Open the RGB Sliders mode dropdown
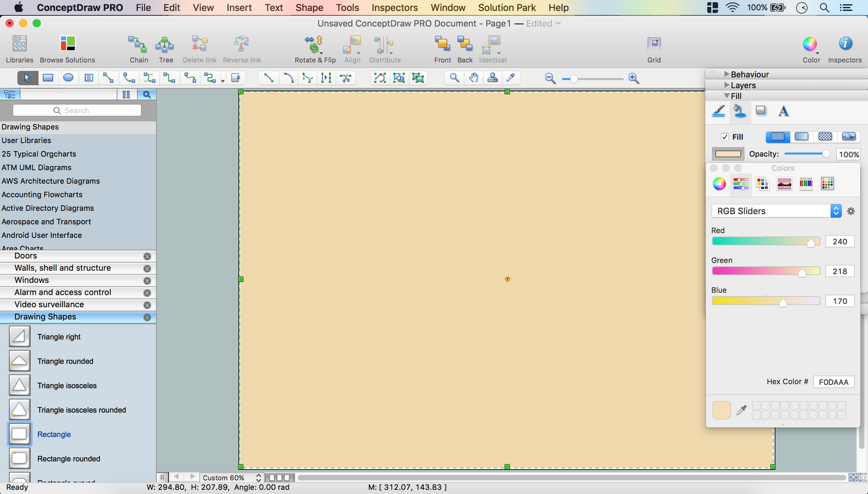 click(776, 211)
